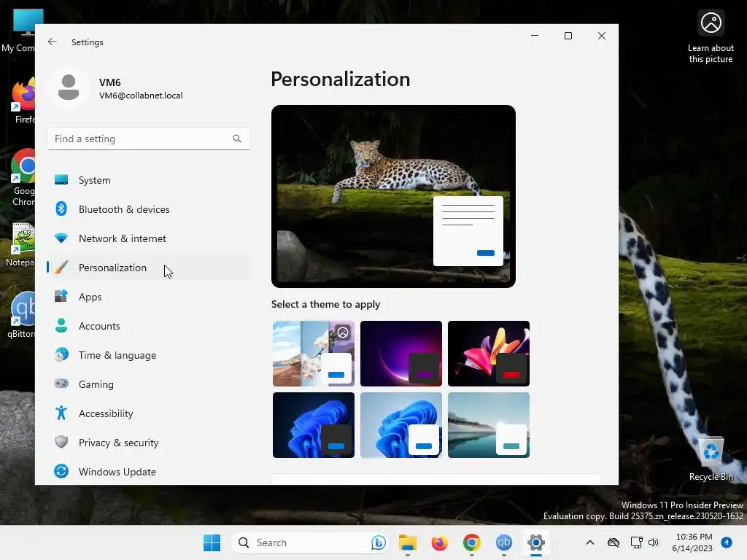Select the Recycle Bin desktop icon
747x560 pixels.
pos(711,459)
